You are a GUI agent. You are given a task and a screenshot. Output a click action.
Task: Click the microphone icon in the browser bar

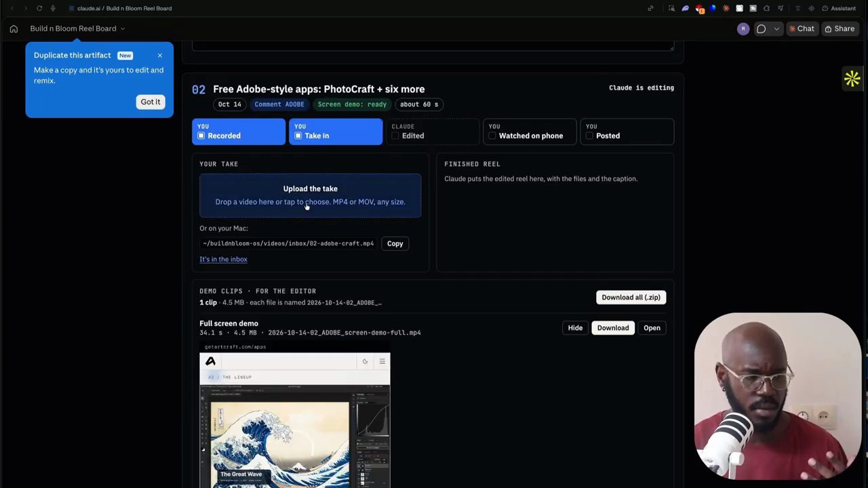pyautogui.click(x=53, y=8)
